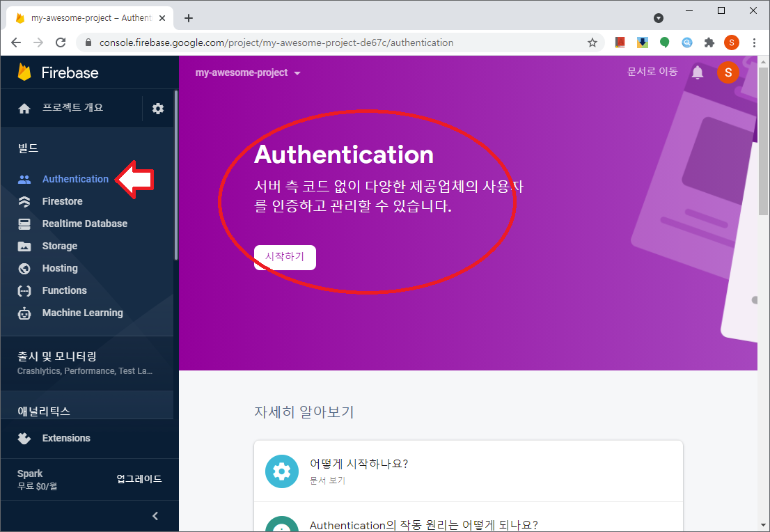Open Firestore in the sidebar menu
The width and height of the screenshot is (770, 532).
click(x=63, y=201)
